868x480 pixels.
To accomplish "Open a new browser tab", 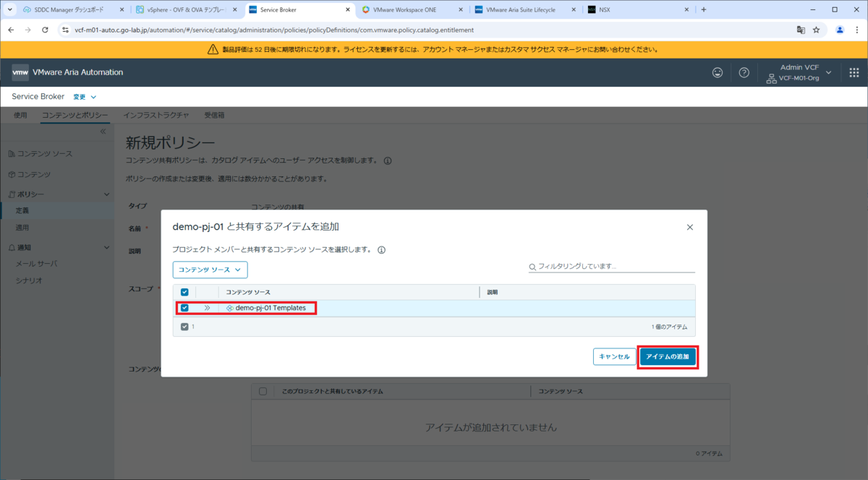I will pos(704,9).
